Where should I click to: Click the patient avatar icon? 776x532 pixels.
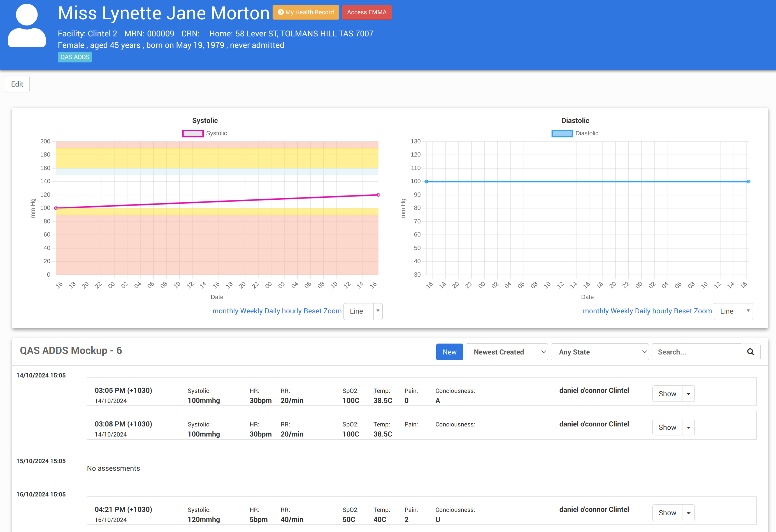click(27, 26)
